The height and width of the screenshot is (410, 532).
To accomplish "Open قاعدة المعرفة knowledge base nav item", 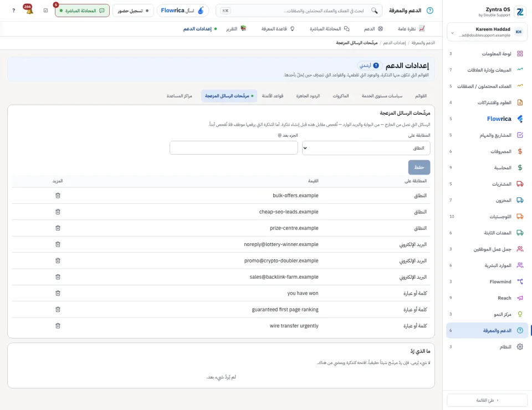I will point(278,29).
